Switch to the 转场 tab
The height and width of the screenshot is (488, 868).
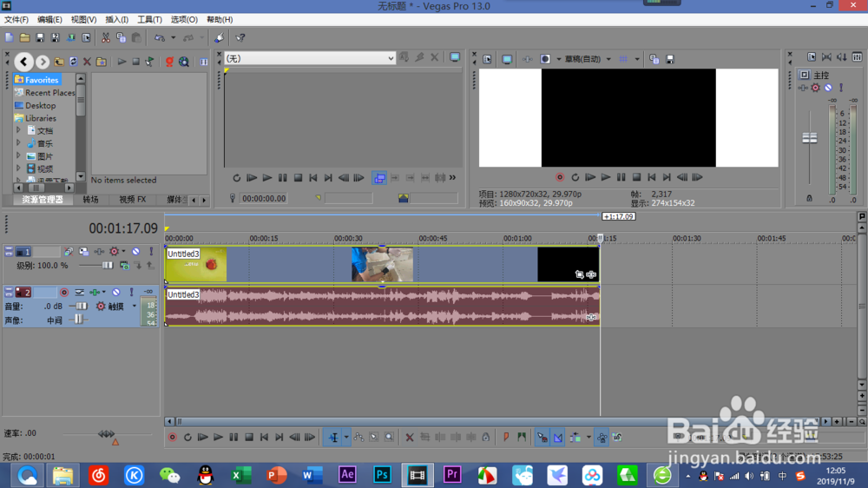pos(91,200)
